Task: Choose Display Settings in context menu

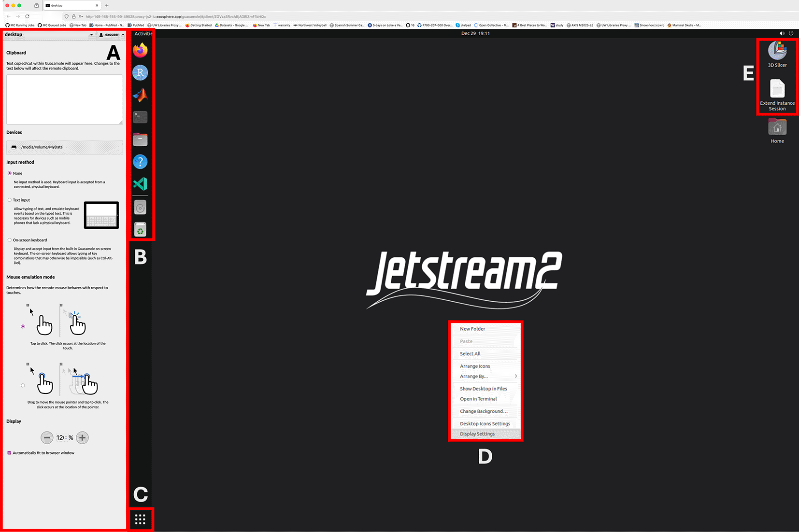Action: (477, 434)
